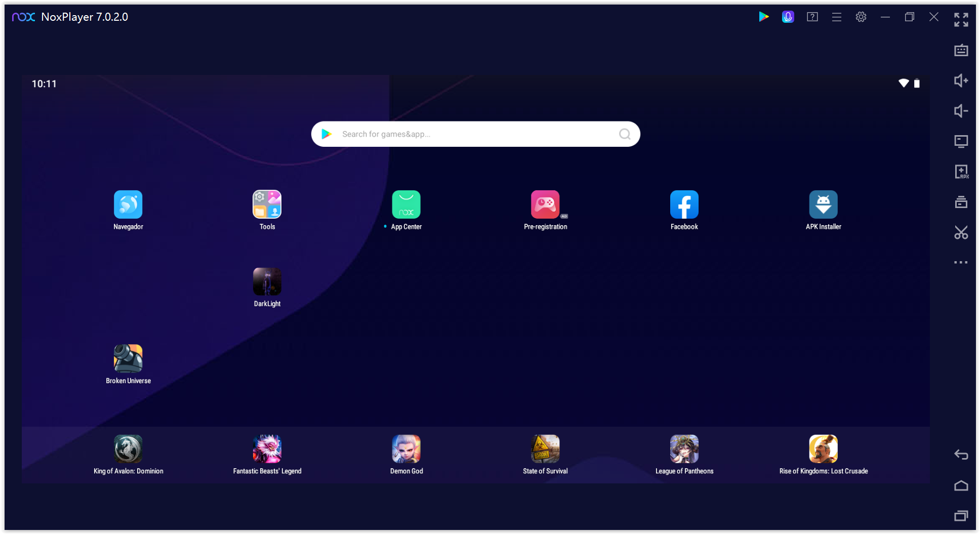Click the NoxPlayer logo in title bar

(x=23, y=17)
